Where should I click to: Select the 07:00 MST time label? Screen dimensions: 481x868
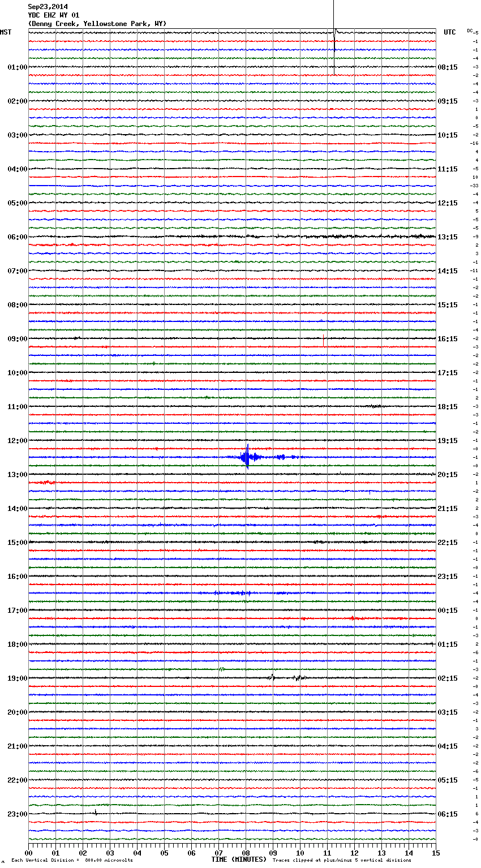pyautogui.click(x=18, y=271)
